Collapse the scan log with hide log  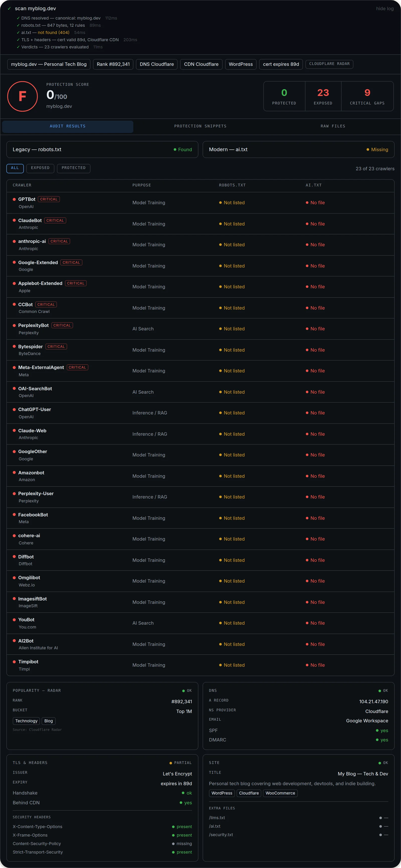tap(384, 9)
